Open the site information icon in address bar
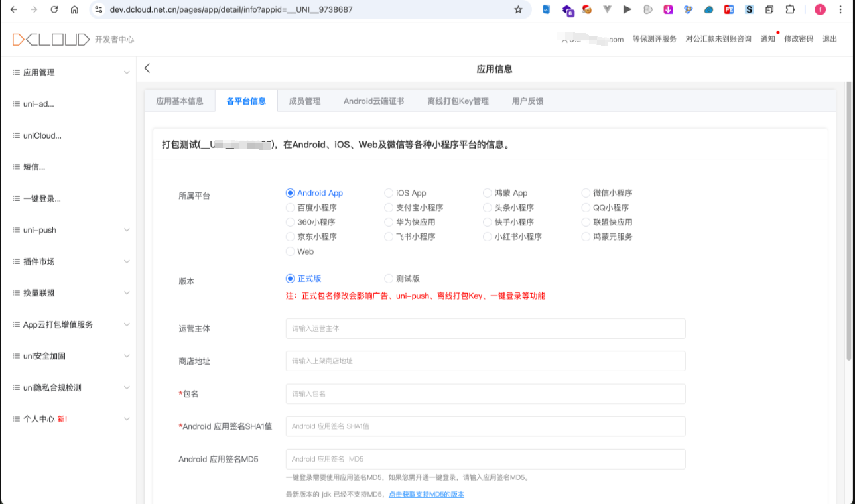Image resolution: width=855 pixels, height=504 pixels. [x=99, y=9]
